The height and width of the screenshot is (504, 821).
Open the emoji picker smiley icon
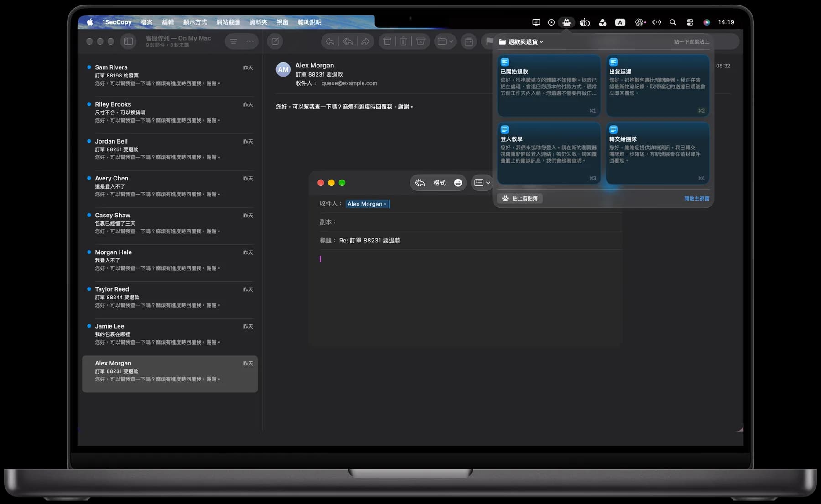coord(458,183)
